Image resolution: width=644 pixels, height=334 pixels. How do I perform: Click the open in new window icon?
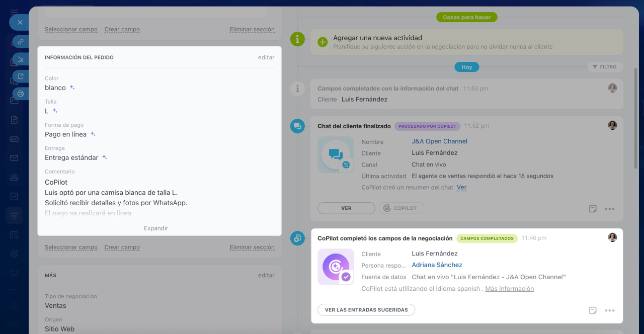21,76
